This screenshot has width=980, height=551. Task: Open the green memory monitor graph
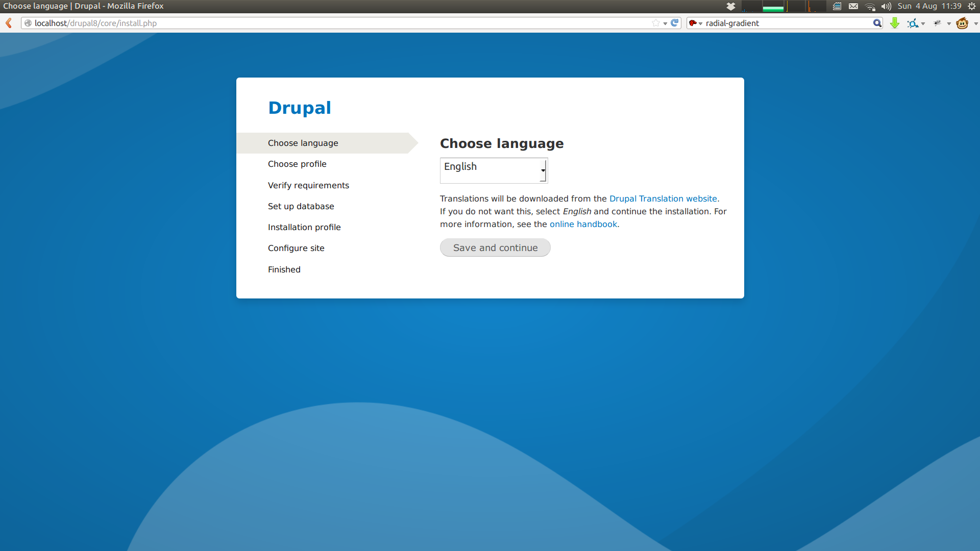tap(773, 6)
